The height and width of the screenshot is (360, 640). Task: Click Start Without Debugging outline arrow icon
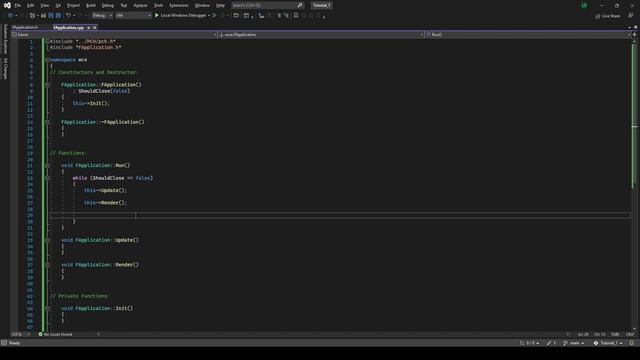click(x=214, y=16)
